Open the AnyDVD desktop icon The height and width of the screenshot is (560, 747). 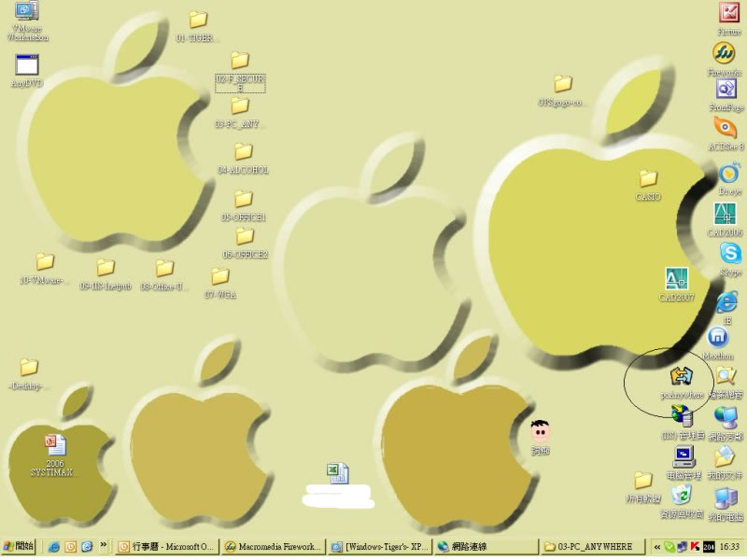(26, 65)
